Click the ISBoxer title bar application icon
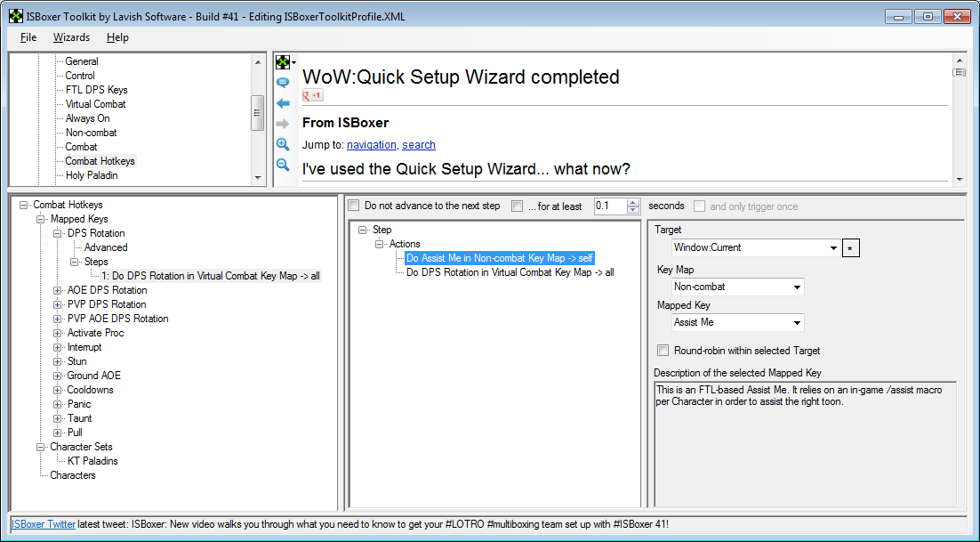 16,16
